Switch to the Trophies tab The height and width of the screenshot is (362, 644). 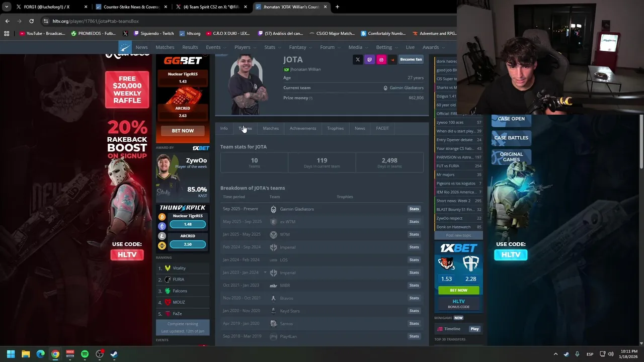point(335,128)
